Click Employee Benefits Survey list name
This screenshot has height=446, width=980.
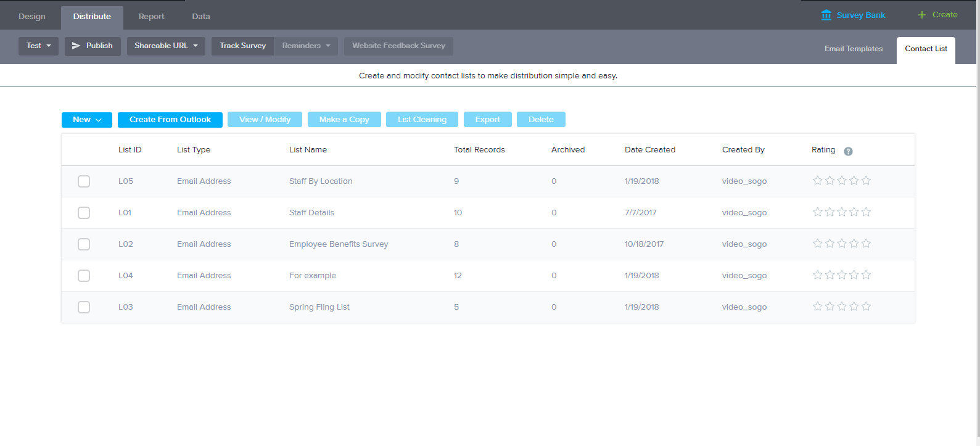point(339,244)
